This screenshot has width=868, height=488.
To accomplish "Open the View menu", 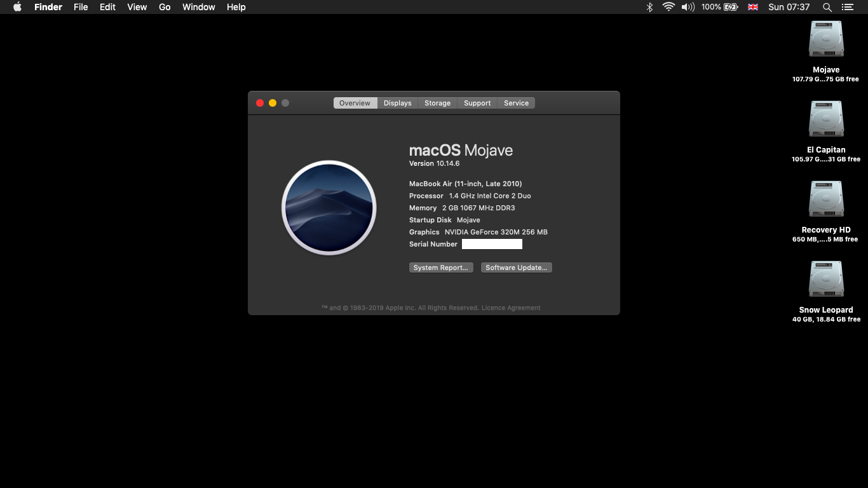I will [x=137, y=7].
